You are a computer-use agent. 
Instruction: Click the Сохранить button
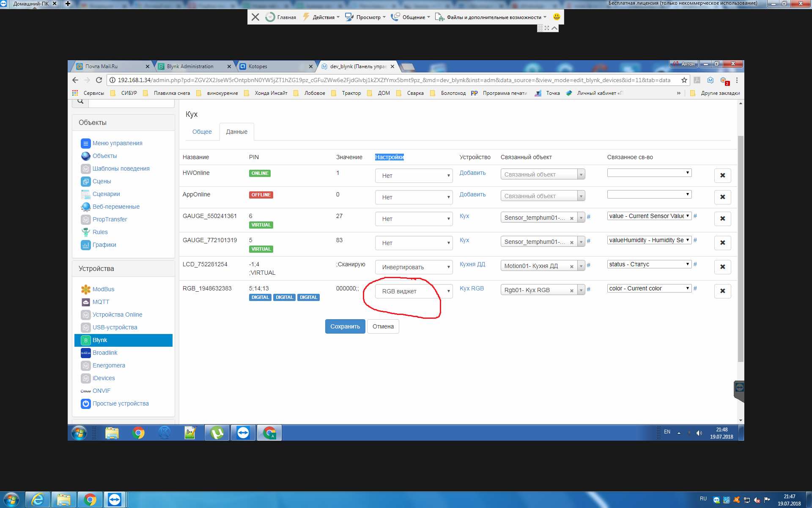click(345, 326)
